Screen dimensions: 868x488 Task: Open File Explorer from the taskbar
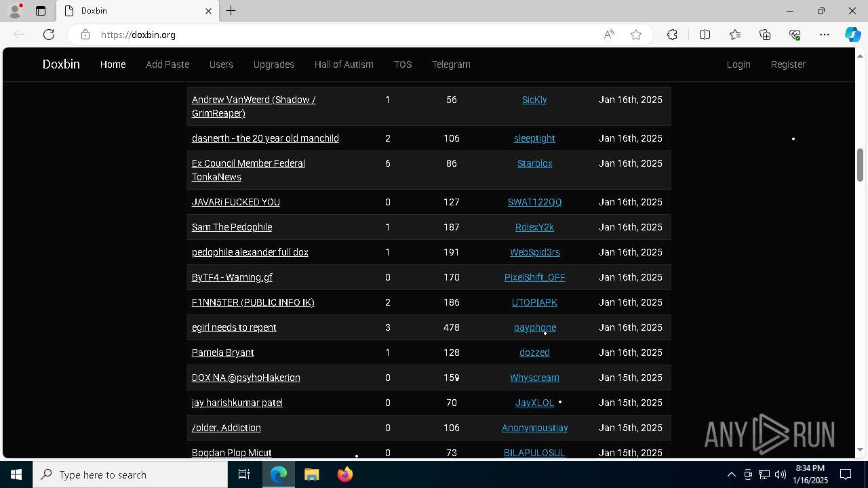[x=311, y=474]
